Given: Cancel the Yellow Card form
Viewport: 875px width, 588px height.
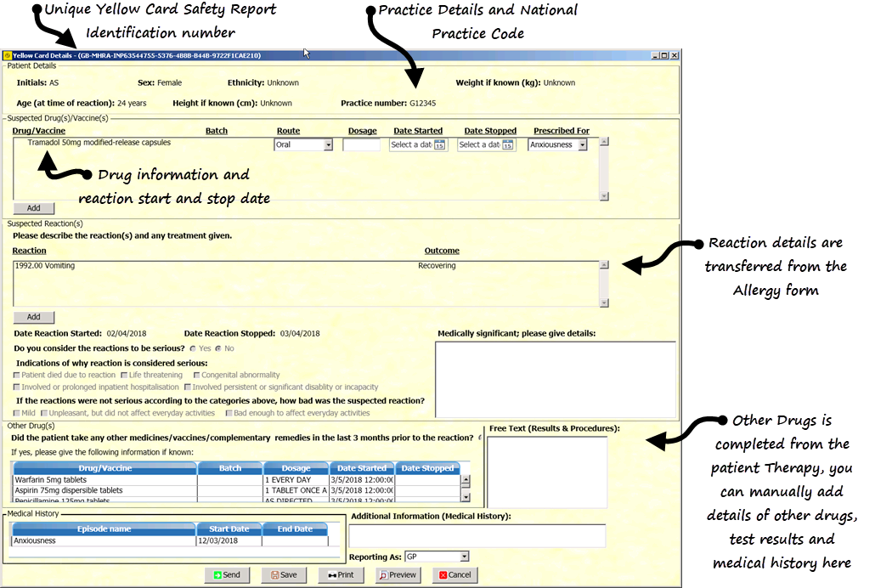Looking at the screenshot, I should [x=454, y=575].
